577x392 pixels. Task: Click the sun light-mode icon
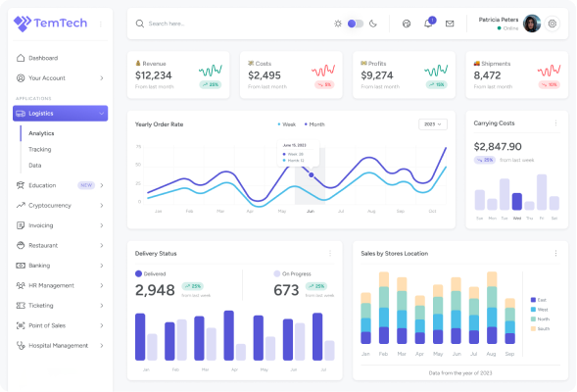pyautogui.click(x=338, y=24)
